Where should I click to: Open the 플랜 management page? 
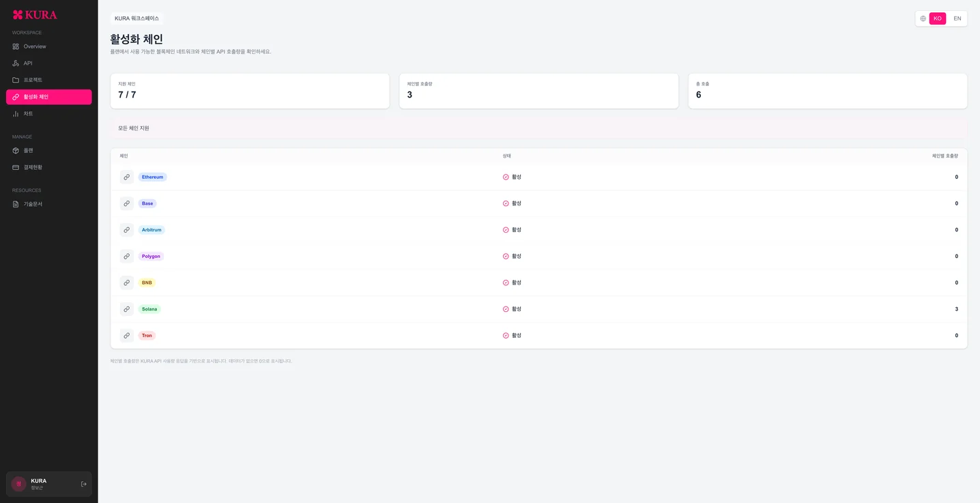[49, 150]
